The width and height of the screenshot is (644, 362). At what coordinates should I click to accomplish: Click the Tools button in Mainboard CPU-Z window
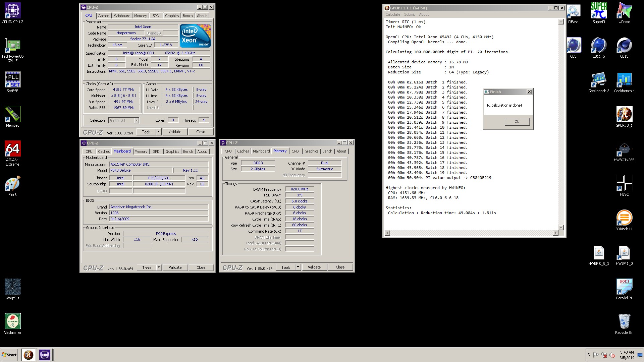(x=147, y=267)
